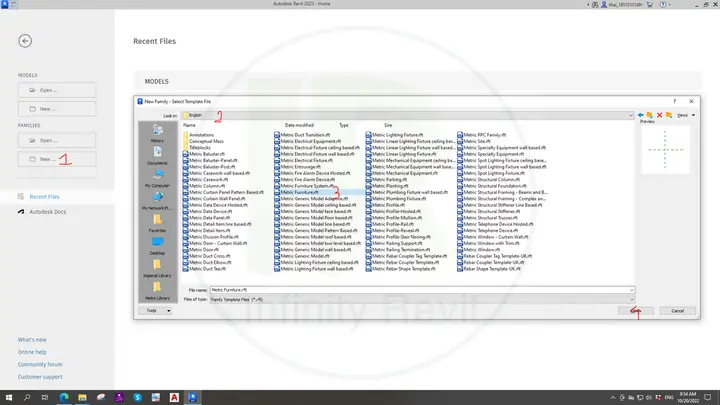720x405 pixels.
Task: Click the red Delete X icon
Action: (x=659, y=115)
